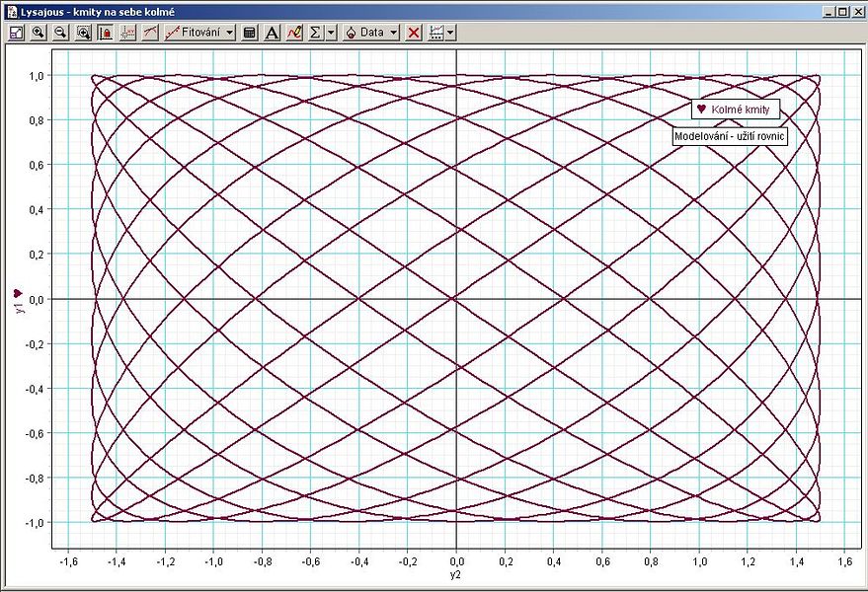Click the -0,4 tick label on y1 axis

pos(35,389)
